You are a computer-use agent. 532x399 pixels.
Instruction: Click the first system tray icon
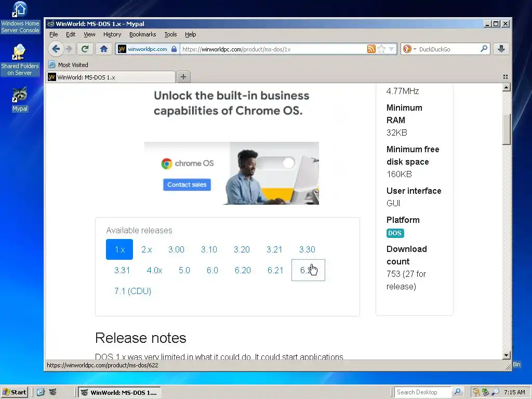click(476, 392)
